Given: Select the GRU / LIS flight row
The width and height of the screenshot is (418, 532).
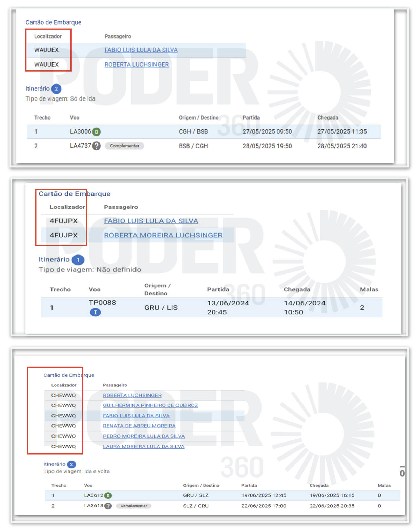Looking at the screenshot, I should (211, 308).
